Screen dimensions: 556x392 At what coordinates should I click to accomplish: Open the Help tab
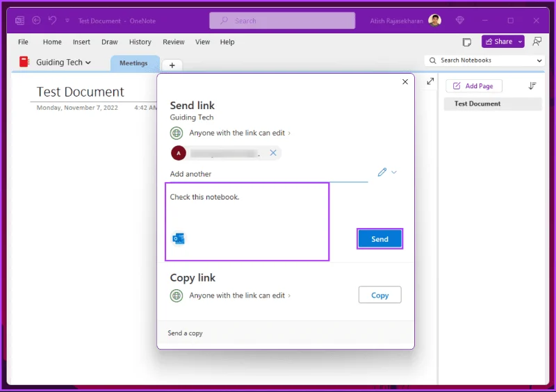tap(227, 42)
